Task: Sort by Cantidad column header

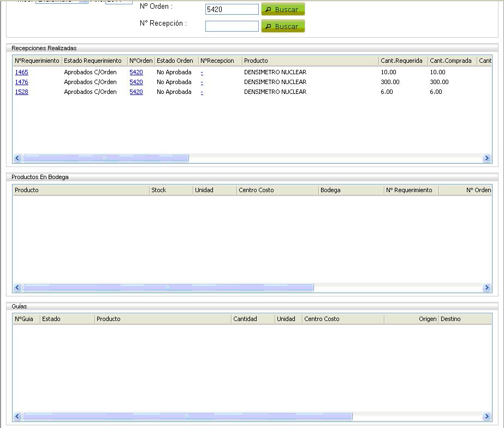Action: click(253, 319)
